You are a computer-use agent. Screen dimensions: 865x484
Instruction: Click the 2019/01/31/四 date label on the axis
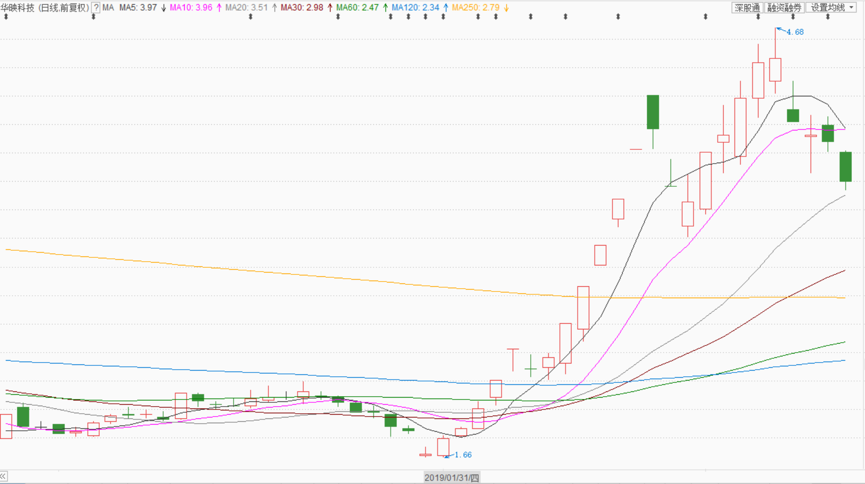pos(451,477)
